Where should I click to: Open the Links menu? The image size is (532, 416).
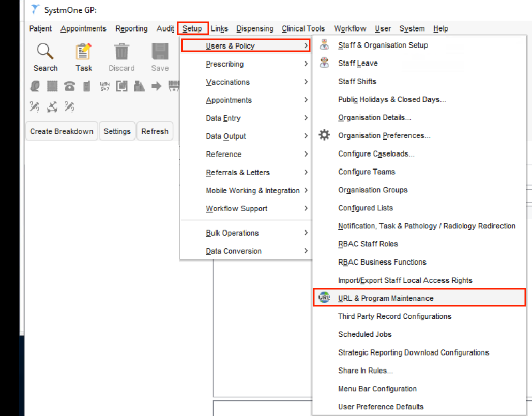tap(219, 28)
